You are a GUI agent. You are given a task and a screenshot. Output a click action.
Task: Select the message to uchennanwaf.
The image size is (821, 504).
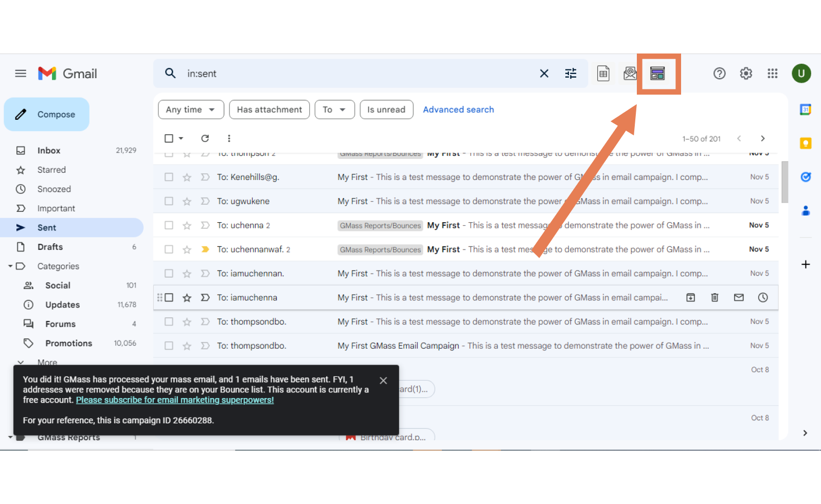tap(169, 249)
